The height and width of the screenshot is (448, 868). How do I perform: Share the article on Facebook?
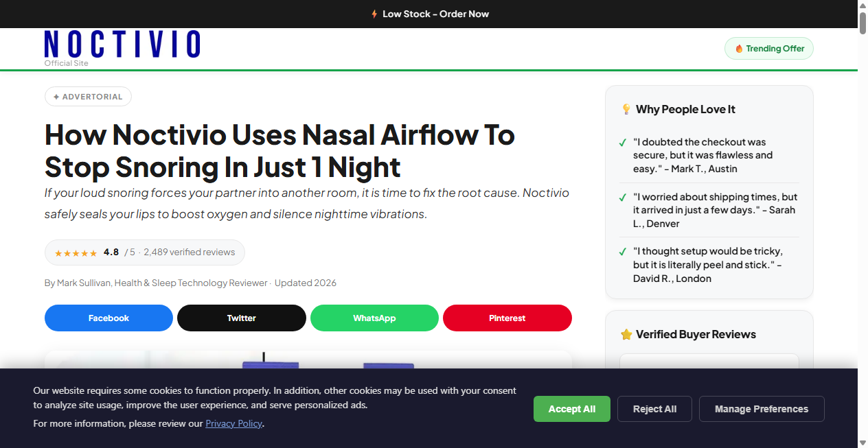(x=108, y=318)
